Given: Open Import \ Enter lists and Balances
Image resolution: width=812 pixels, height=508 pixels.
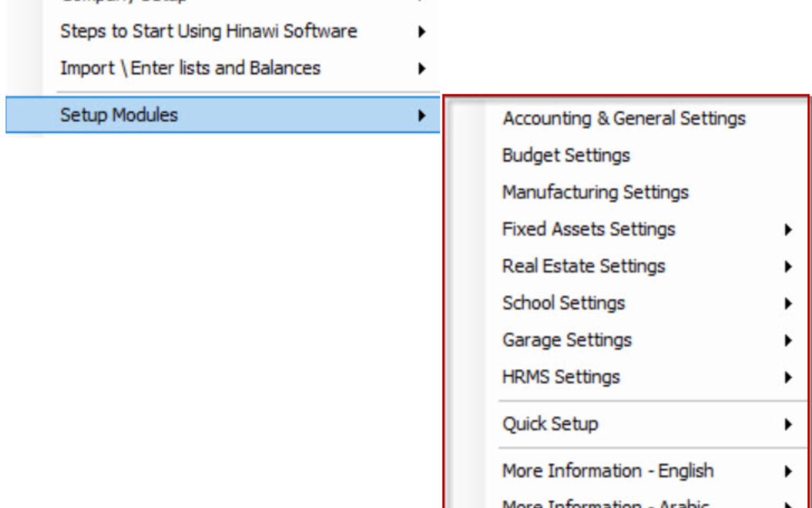Looking at the screenshot, I should point(223,68).
